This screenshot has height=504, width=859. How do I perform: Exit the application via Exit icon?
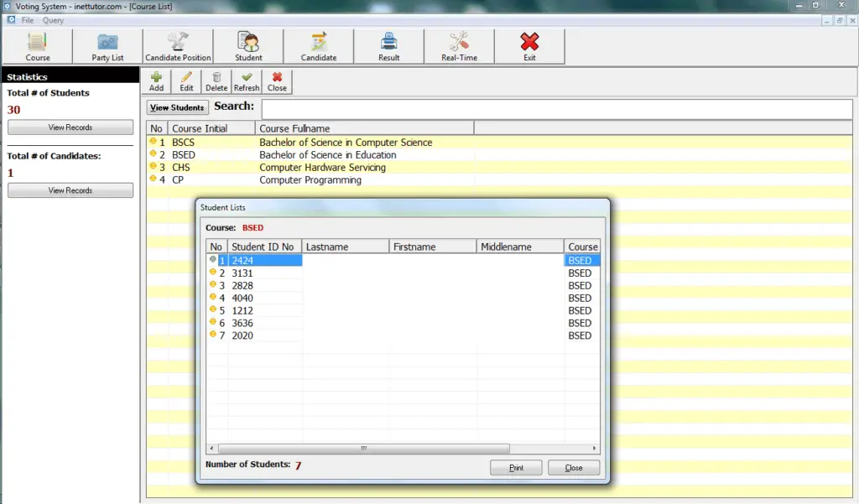click(x=529, y=46)
